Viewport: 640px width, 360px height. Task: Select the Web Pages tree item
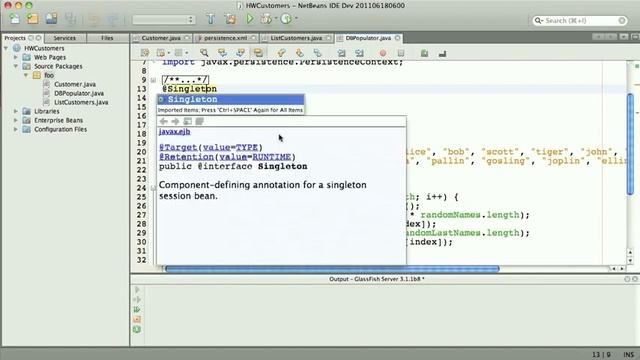click(50, 57)
